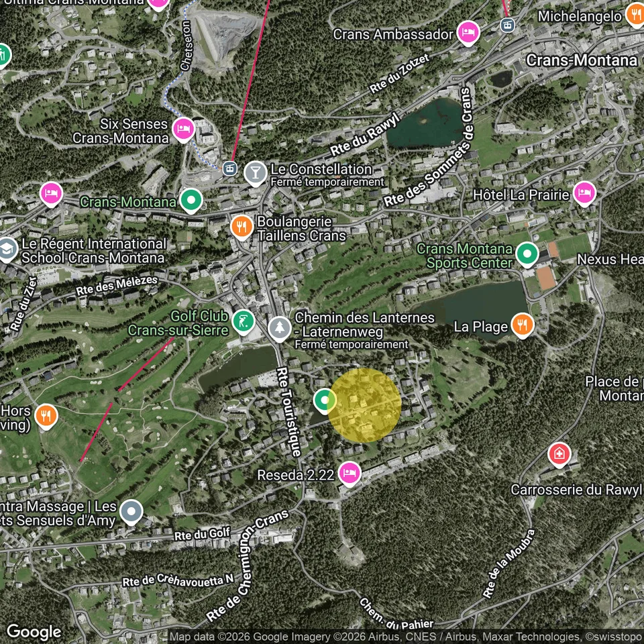Click the pink hotel pin left of Crans-Montana label

[52, 193]
